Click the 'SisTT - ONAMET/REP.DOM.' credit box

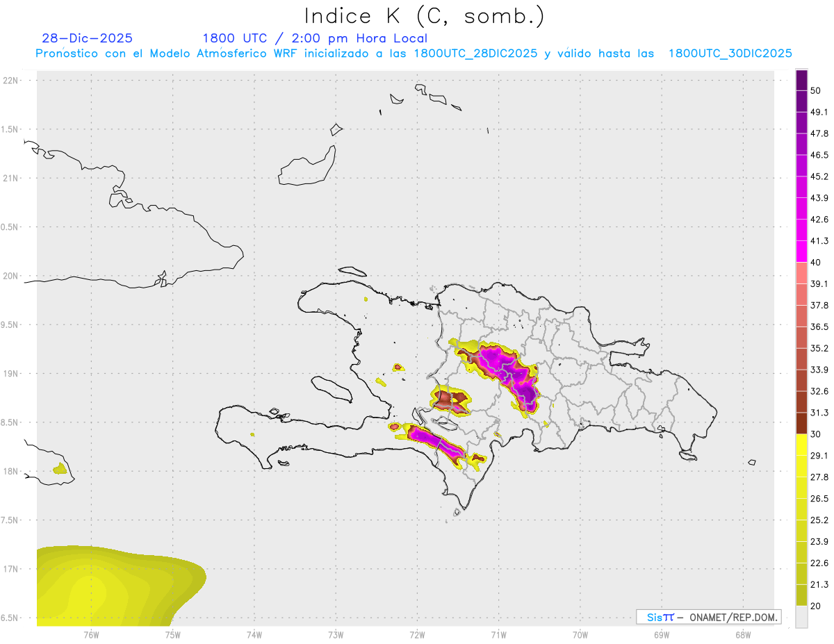pos(708,617)
